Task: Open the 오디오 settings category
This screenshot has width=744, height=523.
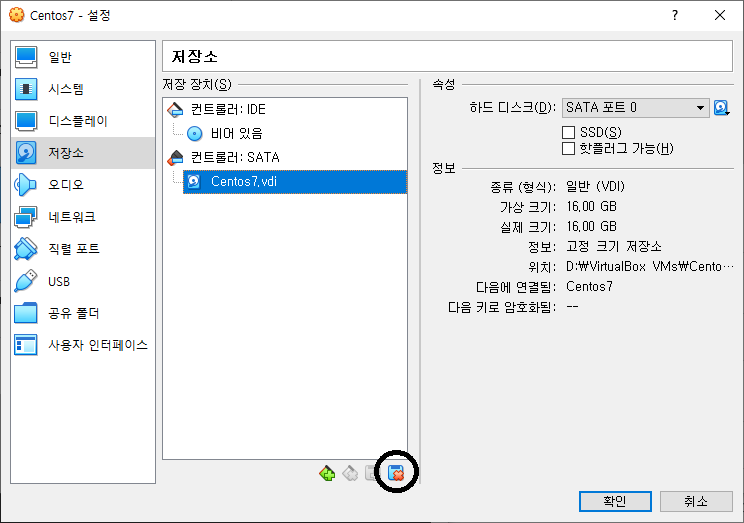Action: coord(83,185)
